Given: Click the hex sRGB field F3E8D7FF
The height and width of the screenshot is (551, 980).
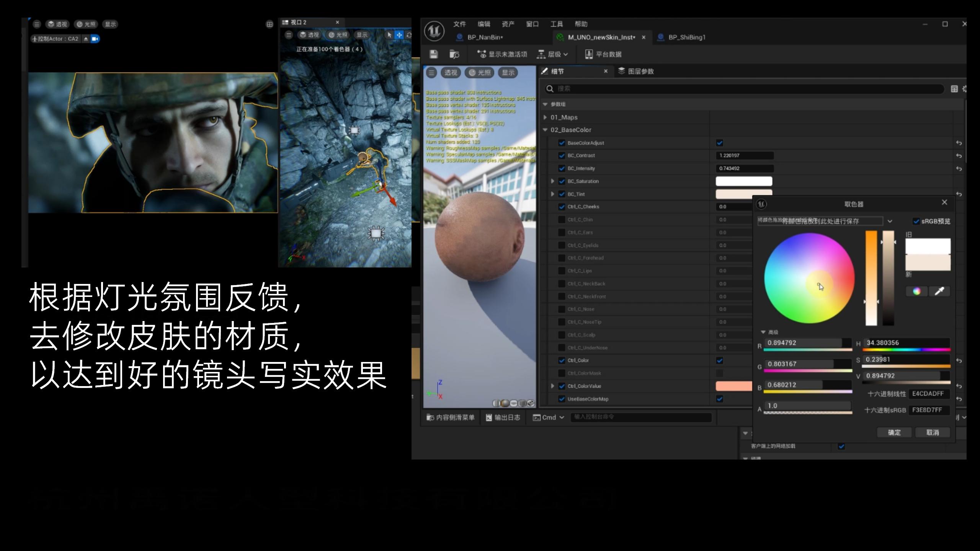Looking at the screenshot, I should [x=929, y=410].
